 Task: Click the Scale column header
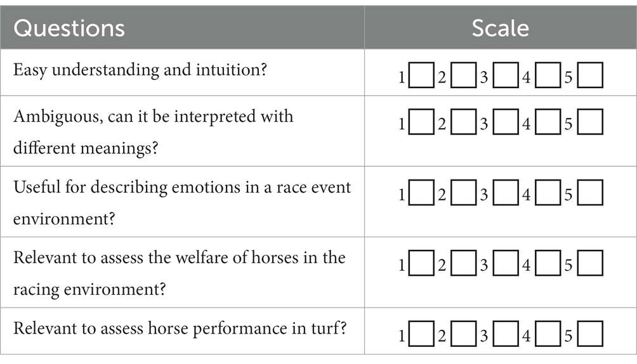[x=501, y=28]
